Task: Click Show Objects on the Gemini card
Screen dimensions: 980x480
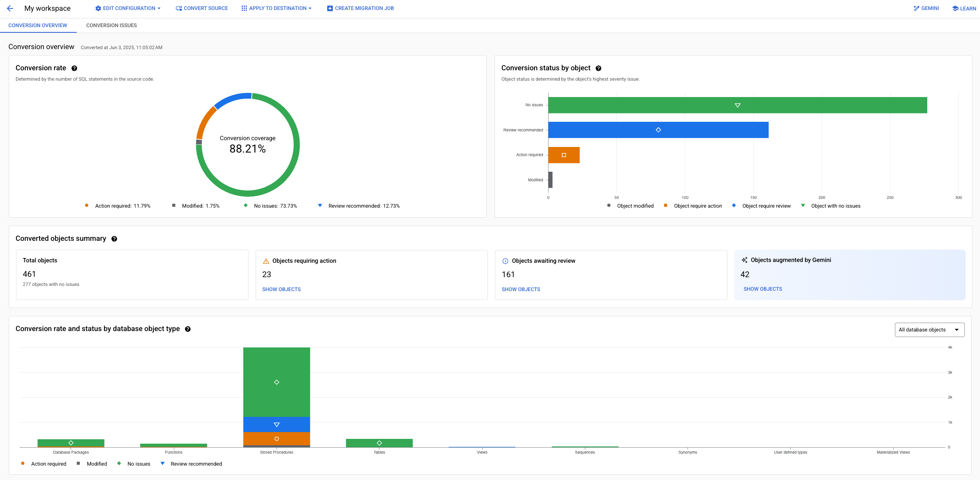Action: click(763, 289)
